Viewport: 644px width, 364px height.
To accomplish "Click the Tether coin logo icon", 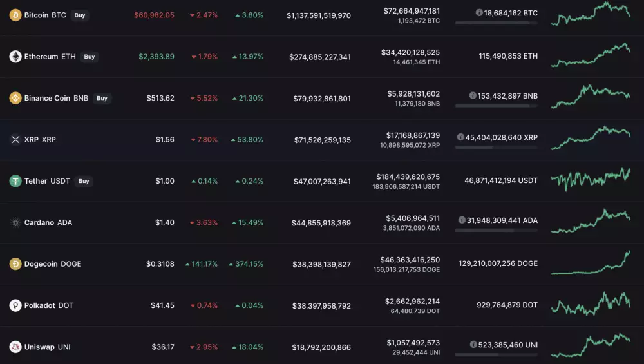I will 15,181.
